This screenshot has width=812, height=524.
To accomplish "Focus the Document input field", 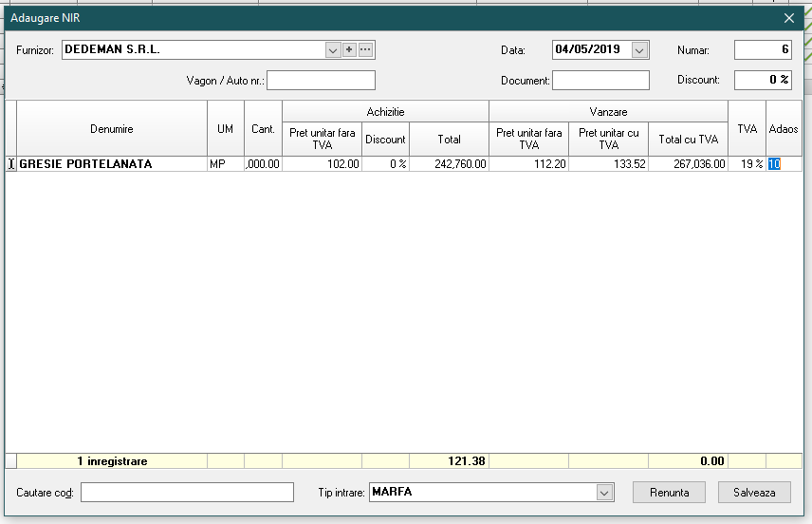I will [600, 81].
